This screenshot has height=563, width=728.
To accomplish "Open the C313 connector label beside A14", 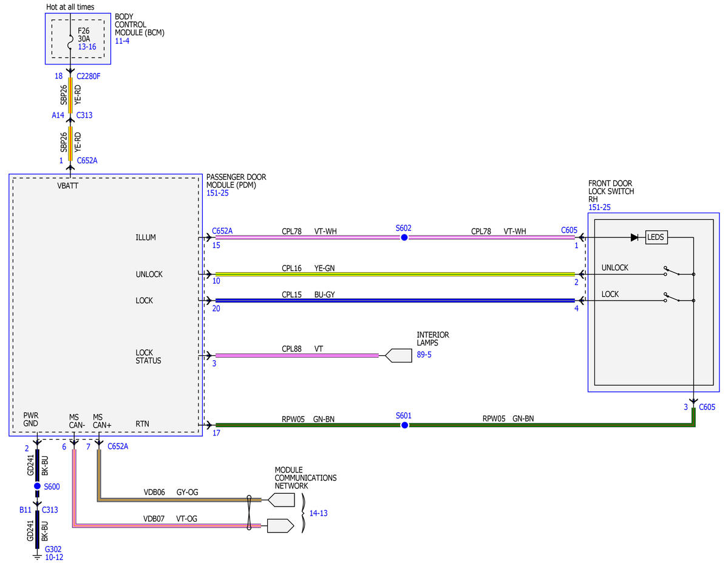I will point(84,115).
